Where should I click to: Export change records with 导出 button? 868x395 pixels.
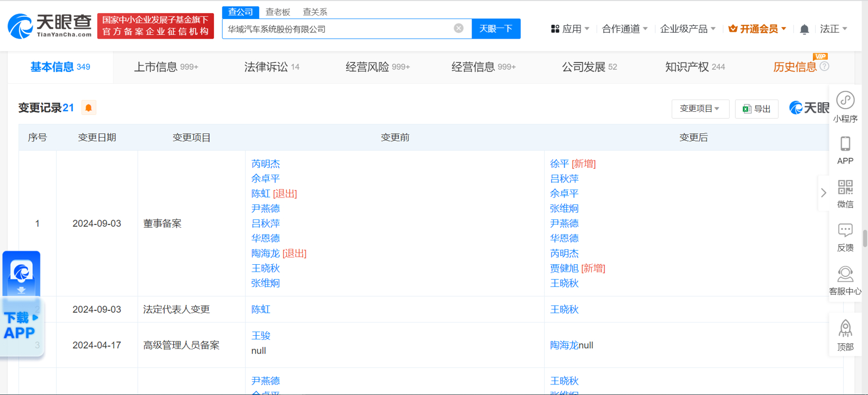click(756, 109)
